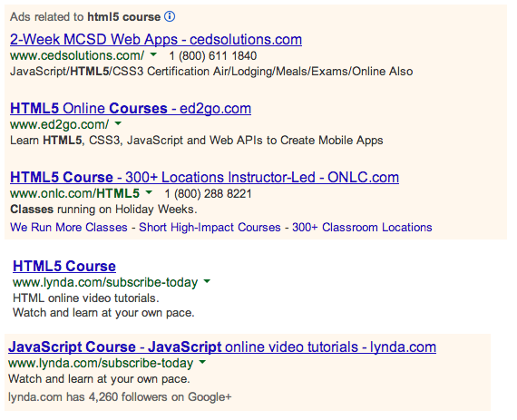Open Short High-Impact Courses sitelink
This screenshot has width=517, height=420.
210,227
